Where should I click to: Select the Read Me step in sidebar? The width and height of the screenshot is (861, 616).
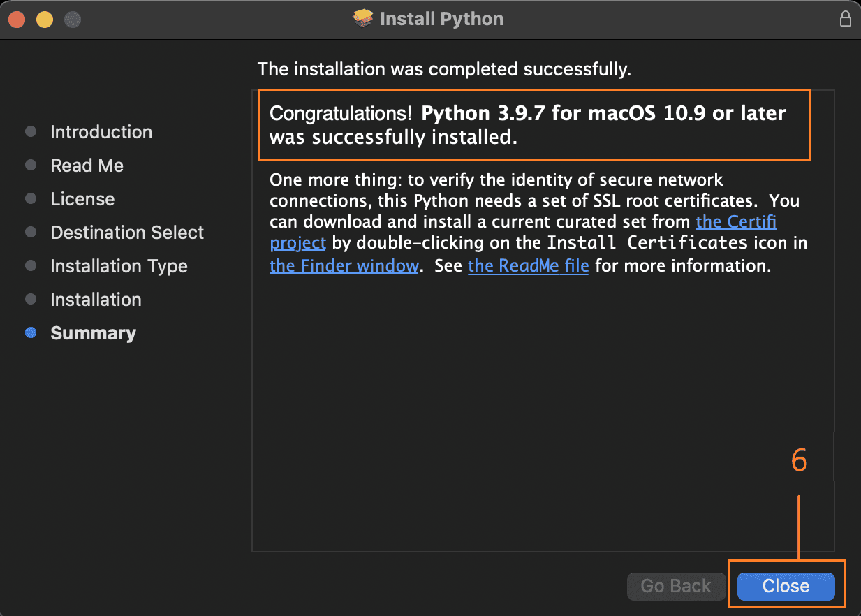tap(87, 166)
